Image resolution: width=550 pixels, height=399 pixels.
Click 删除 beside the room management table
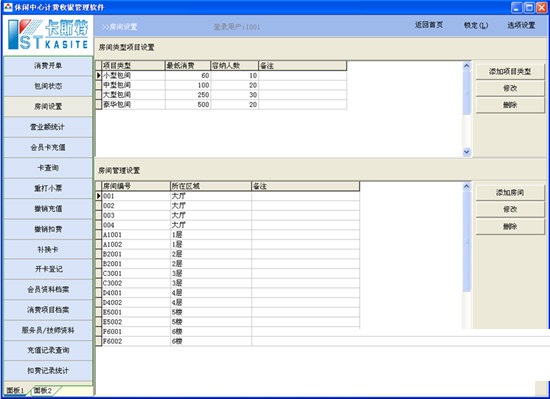click(510, 226)
